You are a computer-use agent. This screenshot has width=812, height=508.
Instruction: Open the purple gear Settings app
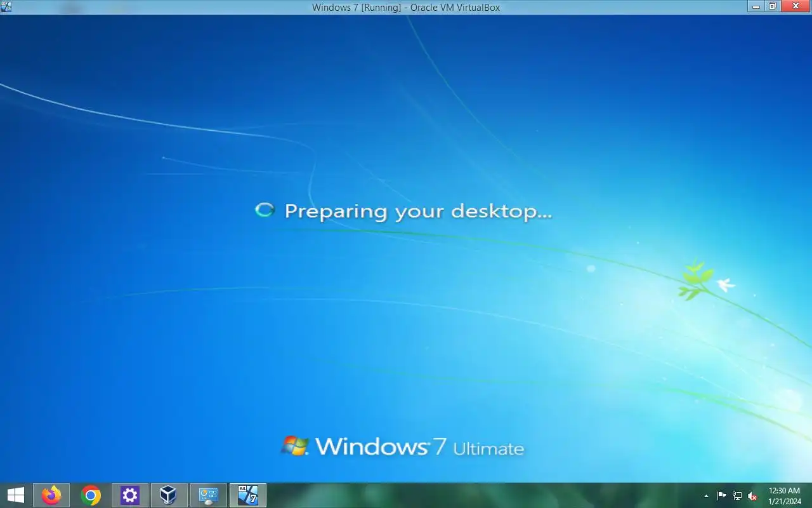coord(130,495)
